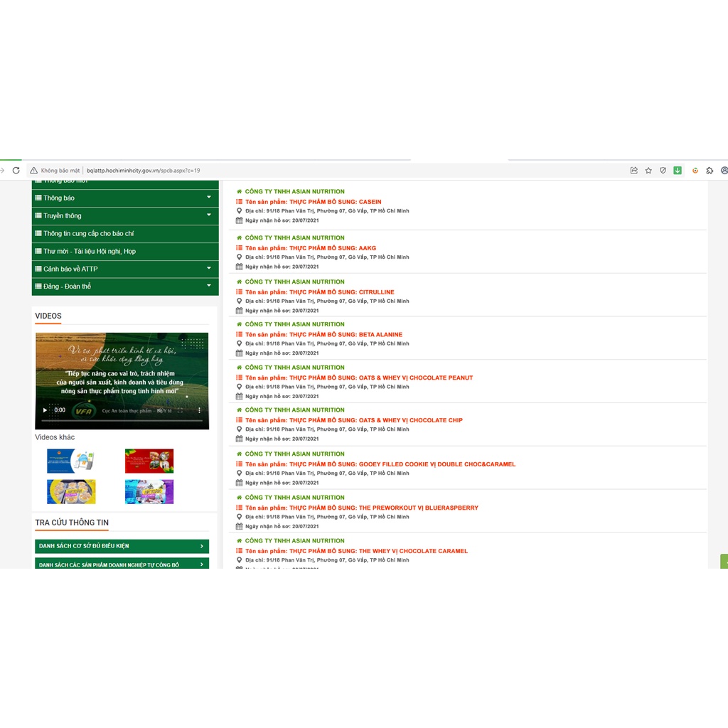Screen dimensions: 728x728
Task: Click list icon beside BLUERASPBERRY product
Action: pos(239,508)
